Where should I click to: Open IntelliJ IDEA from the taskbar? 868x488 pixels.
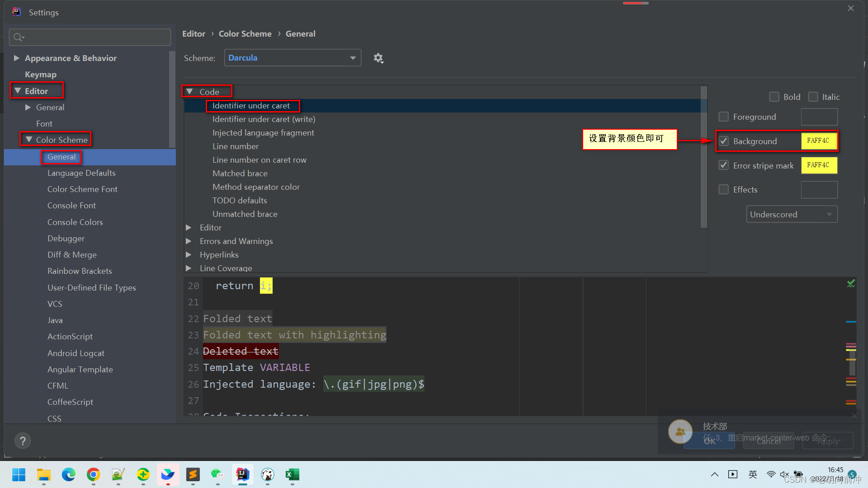[x=243, y=474]
